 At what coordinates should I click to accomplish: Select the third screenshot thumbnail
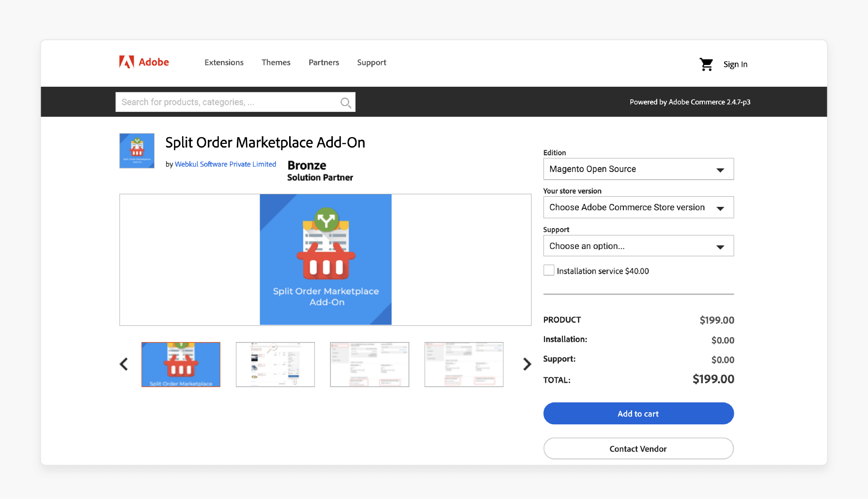[x=370, y=364]
